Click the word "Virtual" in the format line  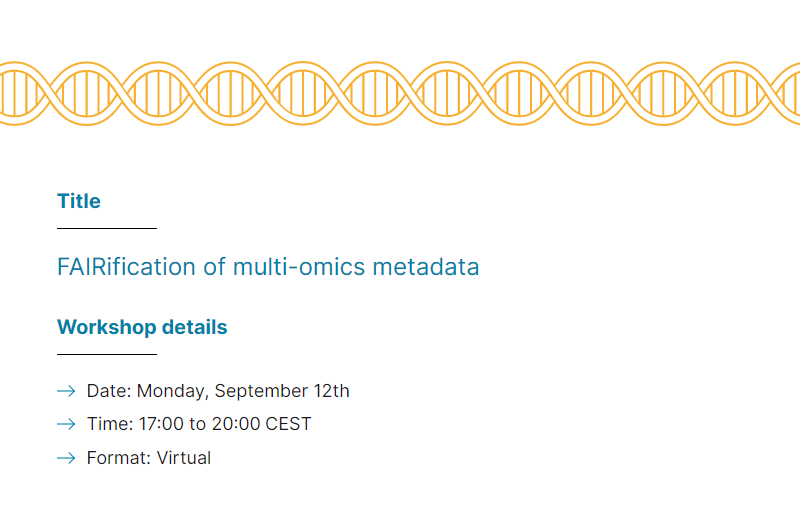(184, 458)
